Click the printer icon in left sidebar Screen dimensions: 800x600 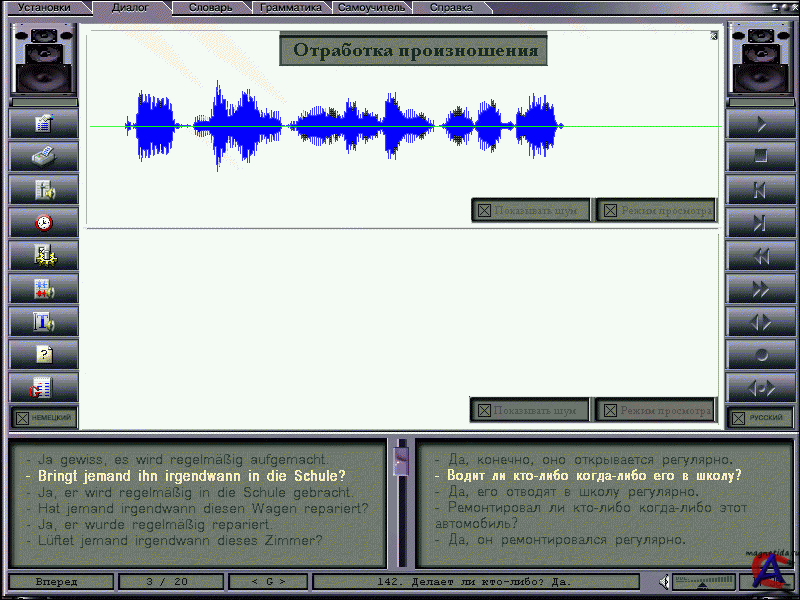(x=43, y=157)
